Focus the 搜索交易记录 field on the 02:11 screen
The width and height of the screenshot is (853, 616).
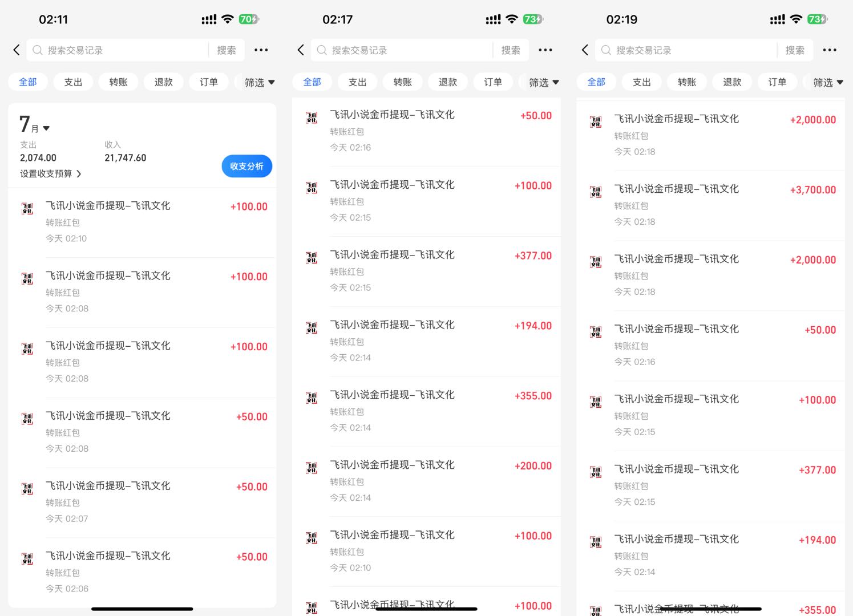(117, 50)
